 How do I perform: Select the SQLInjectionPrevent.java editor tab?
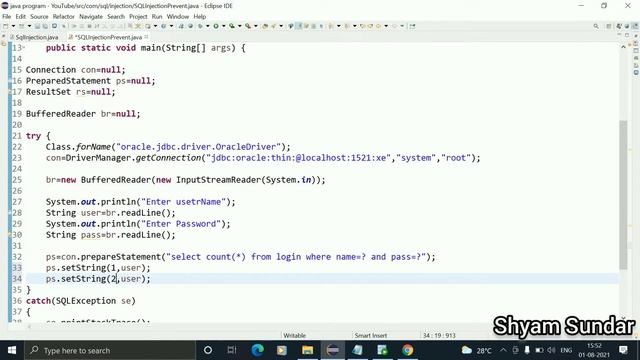point(108,37)
